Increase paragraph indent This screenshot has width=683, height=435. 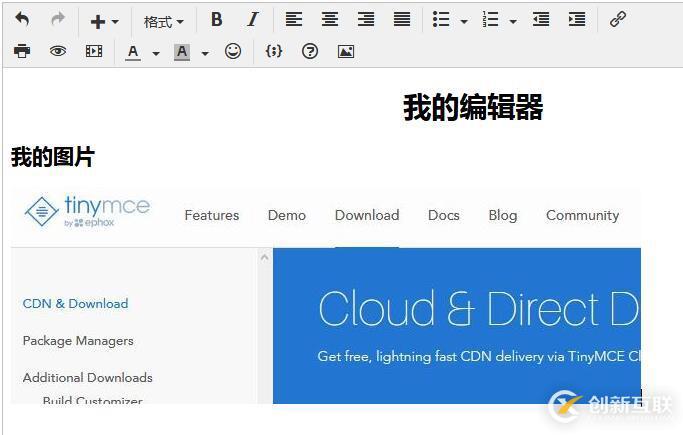click(x=577, y=20)
